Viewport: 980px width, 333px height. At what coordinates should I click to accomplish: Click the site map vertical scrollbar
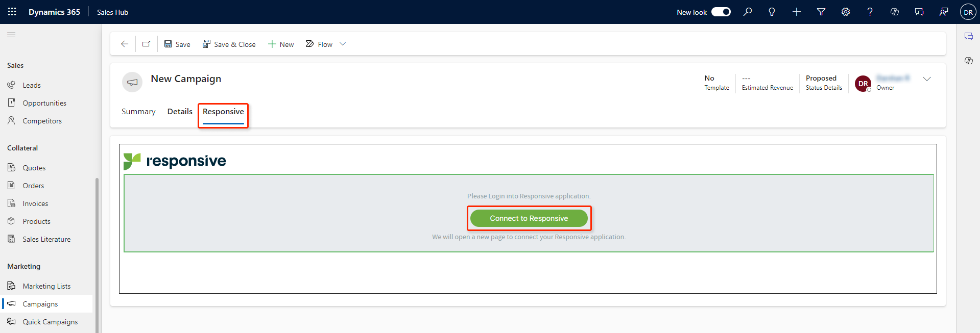(97, 255)
